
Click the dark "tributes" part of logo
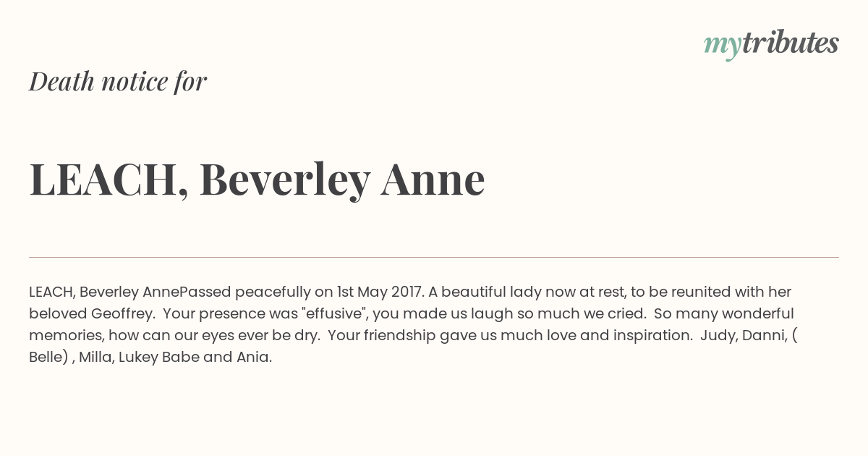tap(791, 43)
